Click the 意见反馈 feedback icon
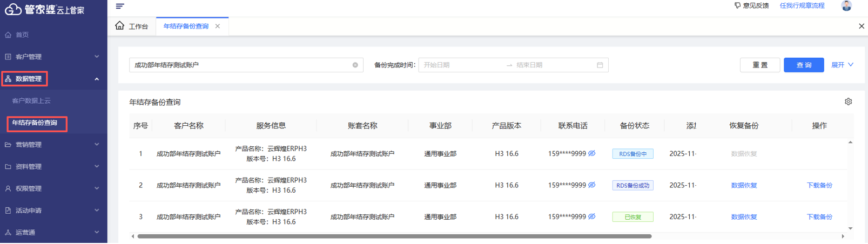The height and width of the screenshot is (244, 868). coord(737,5)
